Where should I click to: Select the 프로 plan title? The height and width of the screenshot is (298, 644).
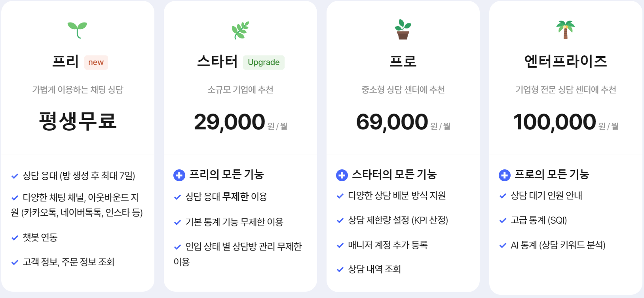pos(403,61)
